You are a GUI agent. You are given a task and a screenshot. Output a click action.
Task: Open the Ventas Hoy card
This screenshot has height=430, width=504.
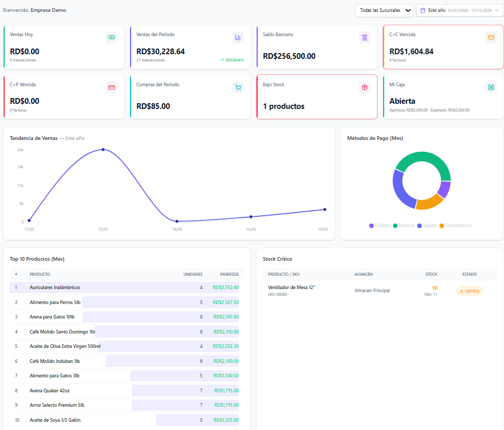[x=64, y=47]
